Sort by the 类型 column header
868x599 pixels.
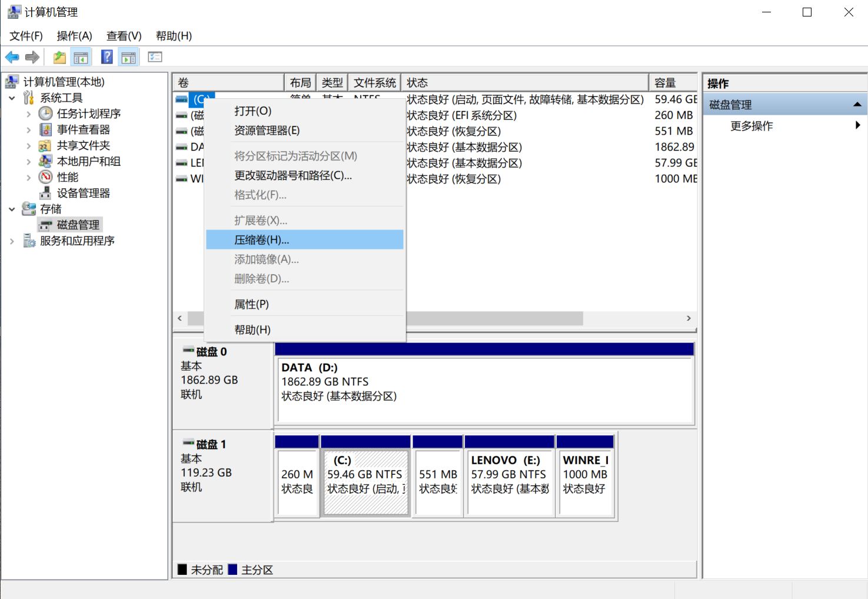[332, 82]
